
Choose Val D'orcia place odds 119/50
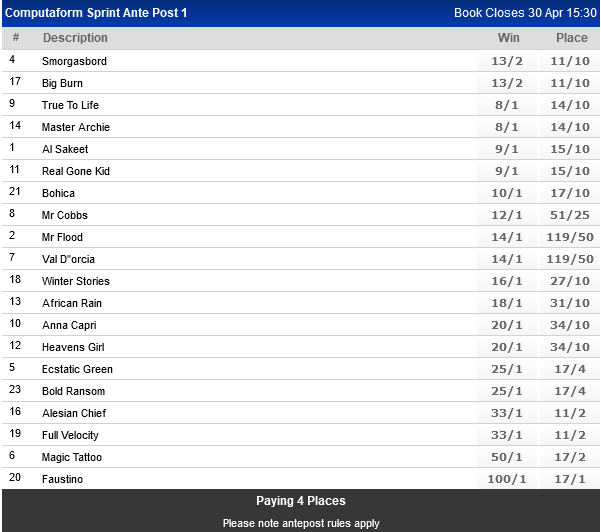pos(571,259)
